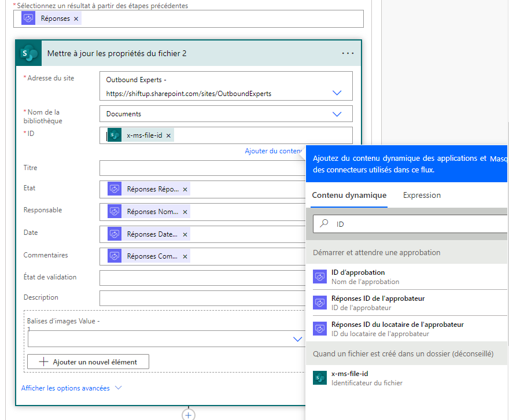Select Réponses ID de l'approbateur item

point(410,303)
